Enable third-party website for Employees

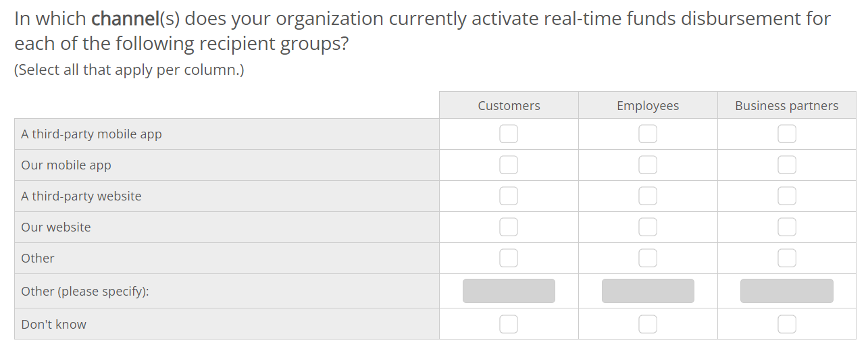(x=648, y=196)
